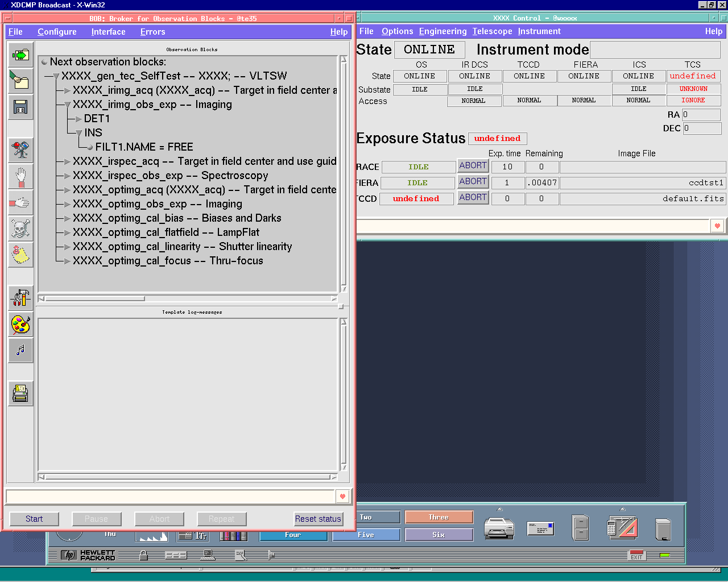Click the EXIT icon on the front panel
Screen dimensions: 728x582
coord(636,555)
